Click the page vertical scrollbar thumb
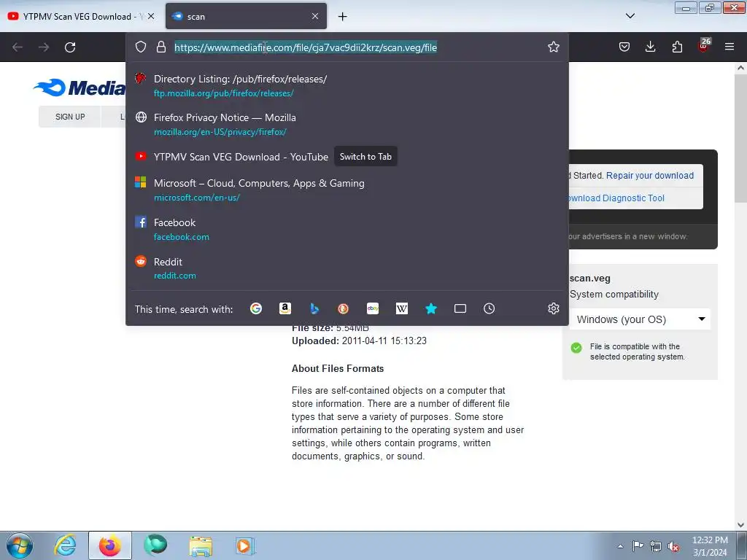The image size is (747, 560). pos(740,138)
